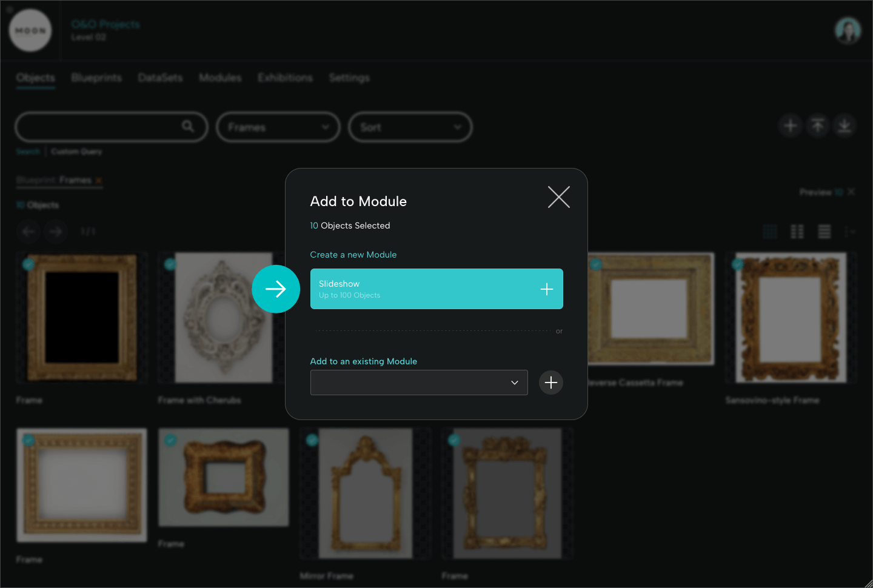Uncheck the Sansovino-style Frame checkbox
Image resolution: width=873 pixels, height=588 pixels.
pyautogui.click(x=738, y=264)
